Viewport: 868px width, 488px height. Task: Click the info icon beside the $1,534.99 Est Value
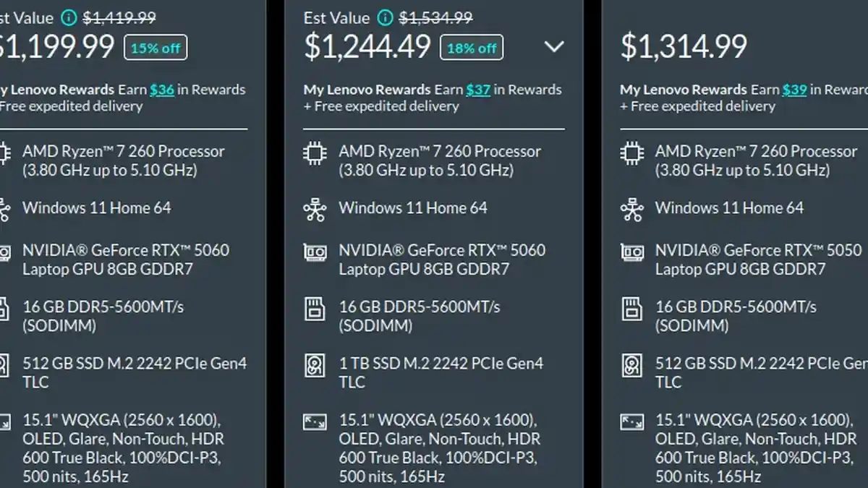pos(386,17)
